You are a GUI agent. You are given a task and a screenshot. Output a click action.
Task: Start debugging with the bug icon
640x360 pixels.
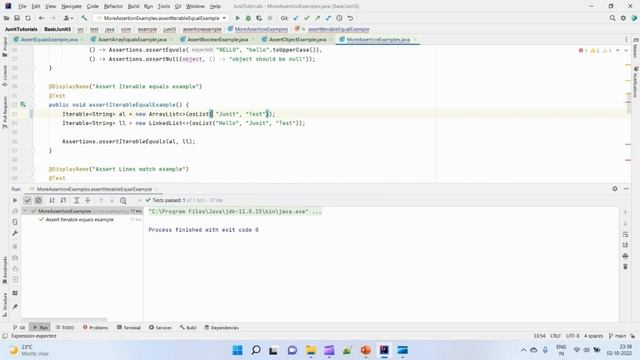248,18
